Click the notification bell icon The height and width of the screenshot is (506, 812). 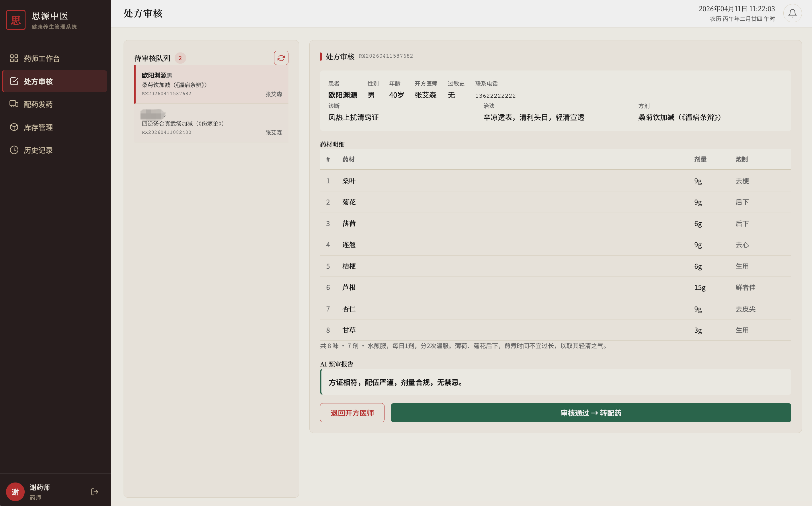point(792,13)
